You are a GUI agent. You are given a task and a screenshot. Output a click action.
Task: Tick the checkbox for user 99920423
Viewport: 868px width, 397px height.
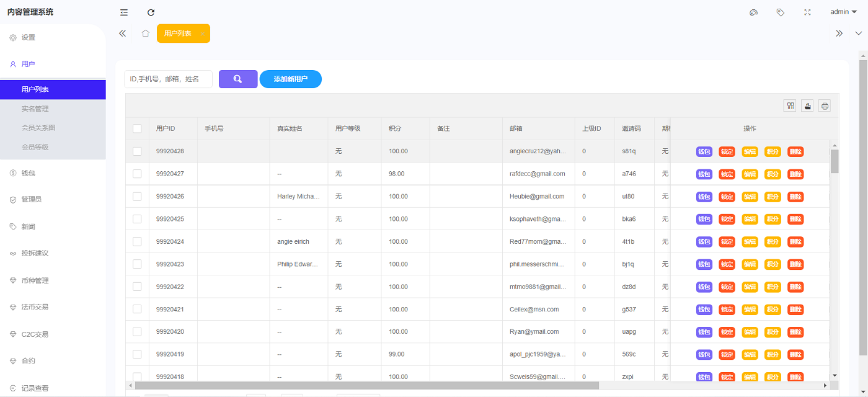(x=137, y=264)
